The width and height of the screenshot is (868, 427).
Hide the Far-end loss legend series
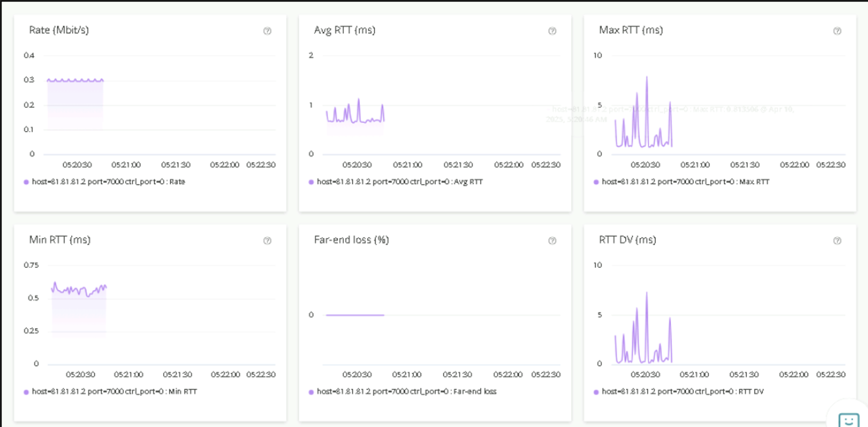(x=406, y=392)
